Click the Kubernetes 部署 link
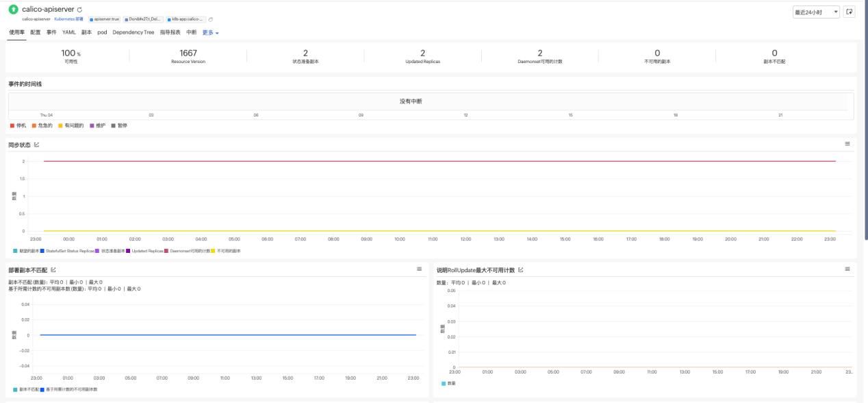 [68, 19]
